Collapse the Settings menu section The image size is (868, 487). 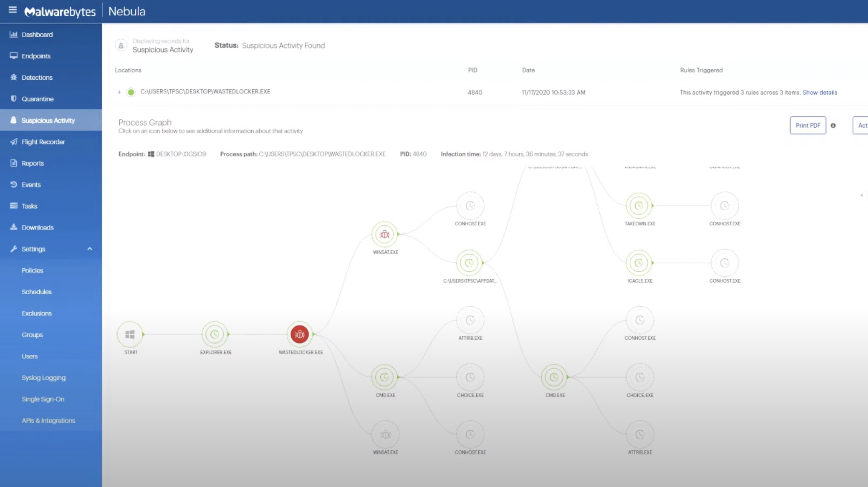(90, 249)
